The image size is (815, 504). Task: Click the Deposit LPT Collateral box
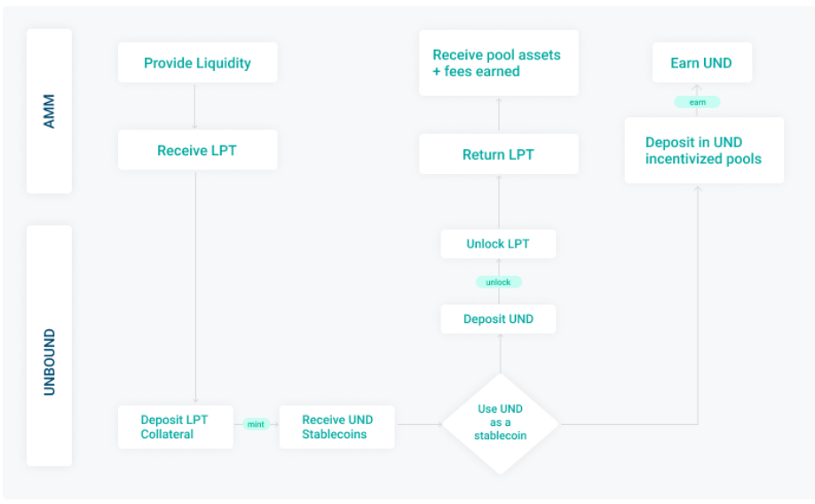pyautogui.click(x=176, y=427)
